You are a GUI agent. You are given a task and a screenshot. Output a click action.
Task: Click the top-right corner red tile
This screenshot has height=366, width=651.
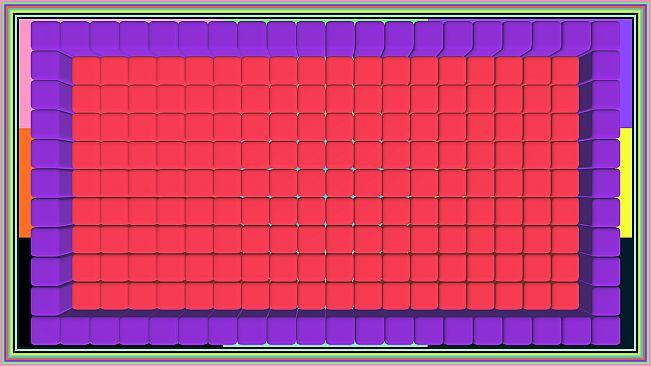click(x=565, y=71)
